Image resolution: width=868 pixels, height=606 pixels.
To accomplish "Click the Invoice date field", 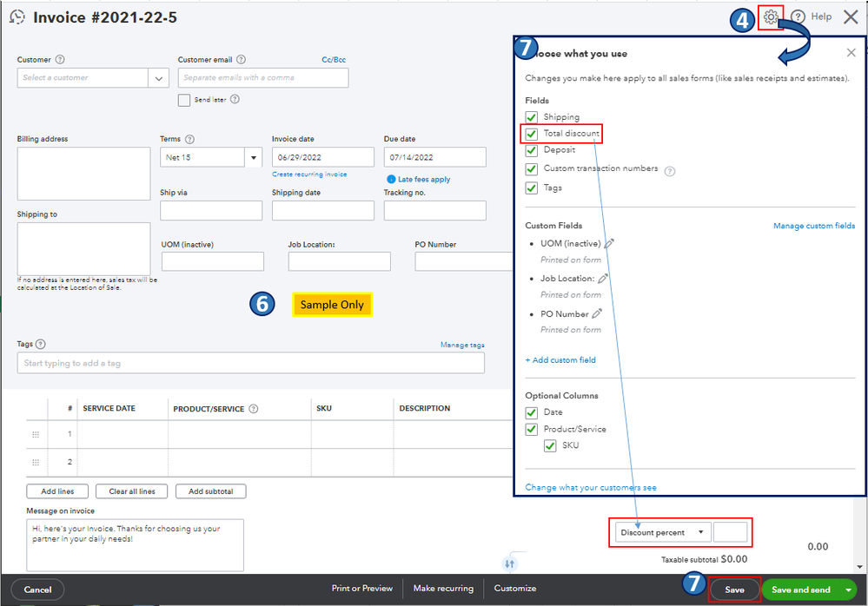I will (x=322, y=158).
